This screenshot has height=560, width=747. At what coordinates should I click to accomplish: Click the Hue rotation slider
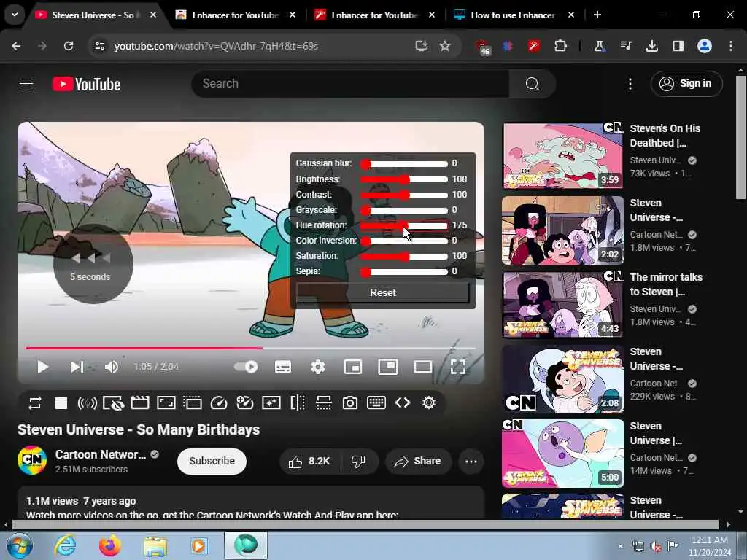point(404,225)
